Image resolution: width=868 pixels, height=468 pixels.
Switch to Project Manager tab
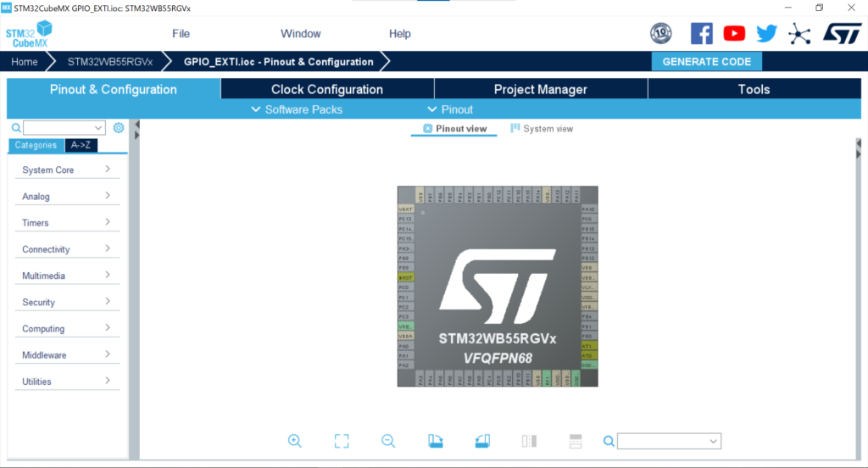[541, 89]
